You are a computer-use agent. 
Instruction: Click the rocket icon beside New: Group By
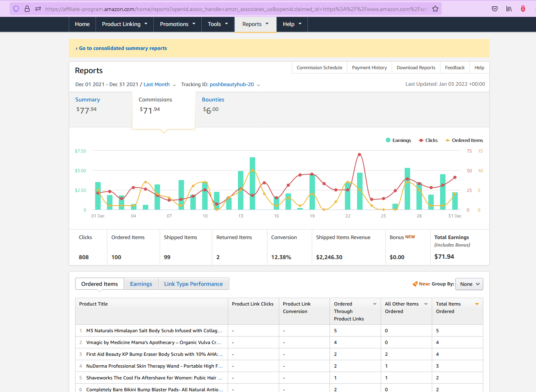coord(415,284)
